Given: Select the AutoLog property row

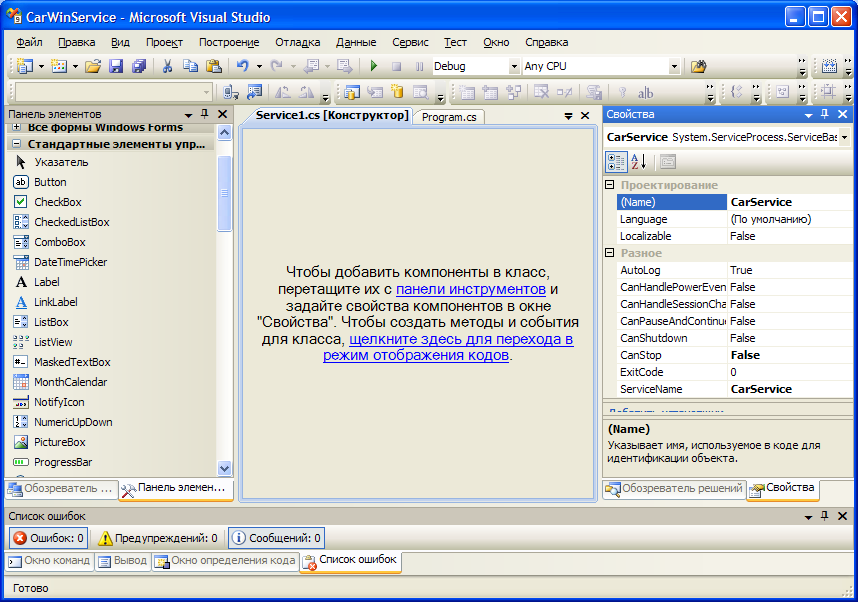Looking at the screenshot, I should 733,270.
